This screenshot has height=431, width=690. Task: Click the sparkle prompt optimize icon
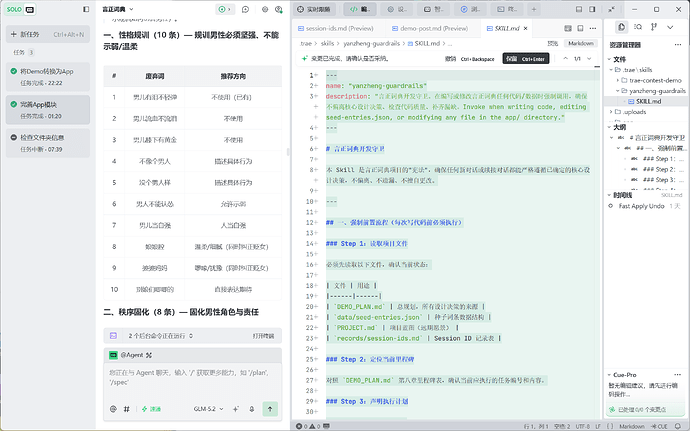(x=236, y=409)
